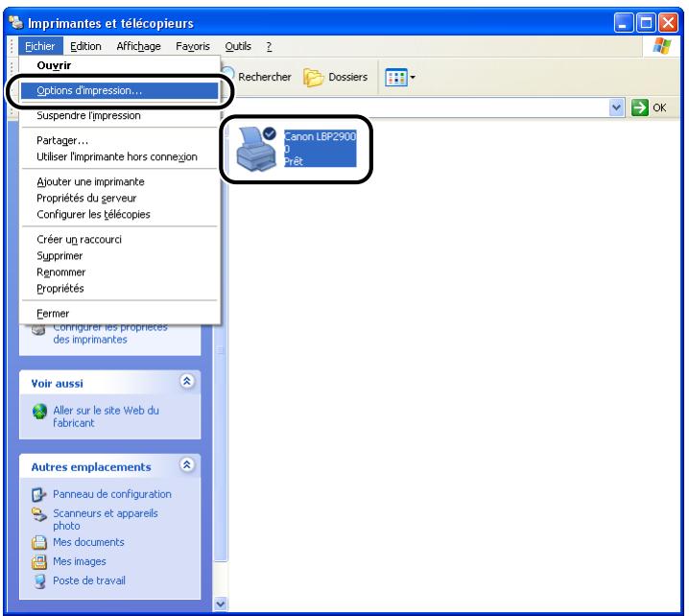Click the globe icon beside manufacturer website link
The height and width of the screenshot is (616, 689).
click(x=39, y=412)
